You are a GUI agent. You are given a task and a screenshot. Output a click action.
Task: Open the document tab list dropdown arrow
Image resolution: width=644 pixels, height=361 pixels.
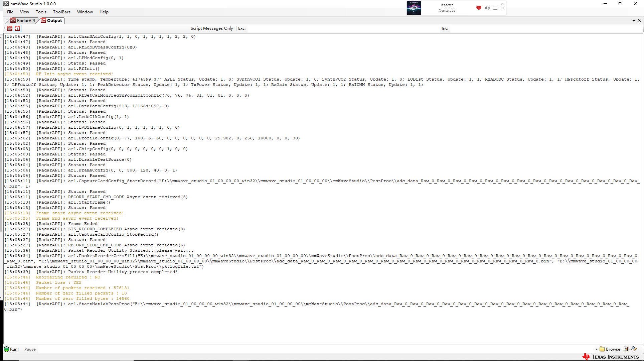(x=634, y=21)
